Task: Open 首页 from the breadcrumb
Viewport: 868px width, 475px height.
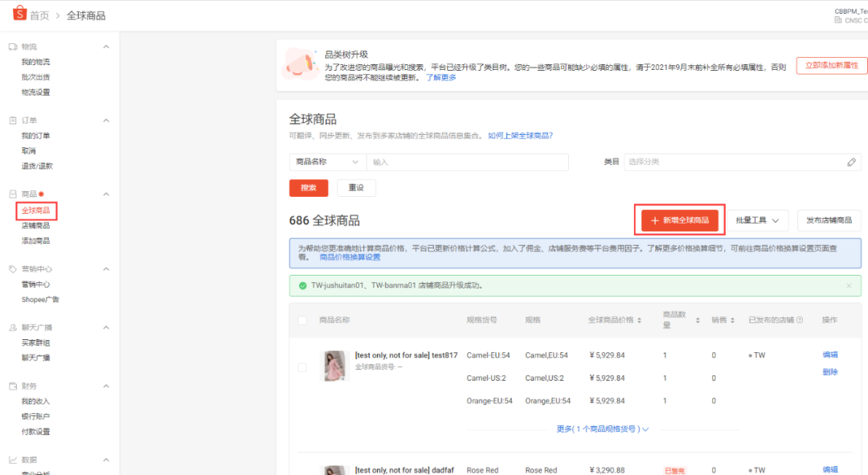Action: 39,14
